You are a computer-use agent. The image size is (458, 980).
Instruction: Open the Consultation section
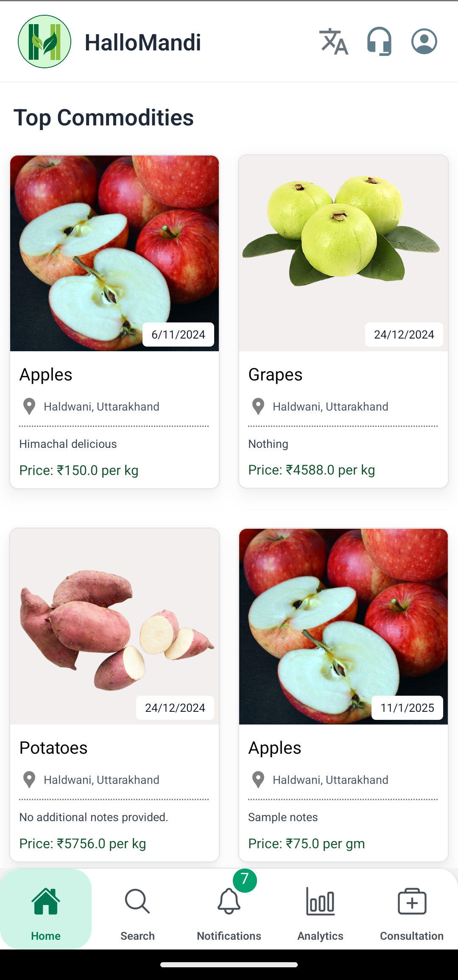412,909
